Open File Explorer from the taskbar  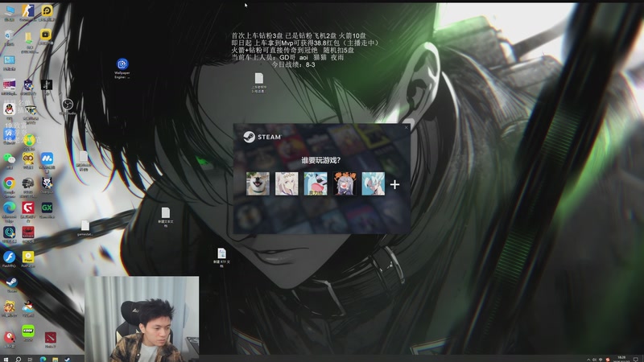pos(55,359)
